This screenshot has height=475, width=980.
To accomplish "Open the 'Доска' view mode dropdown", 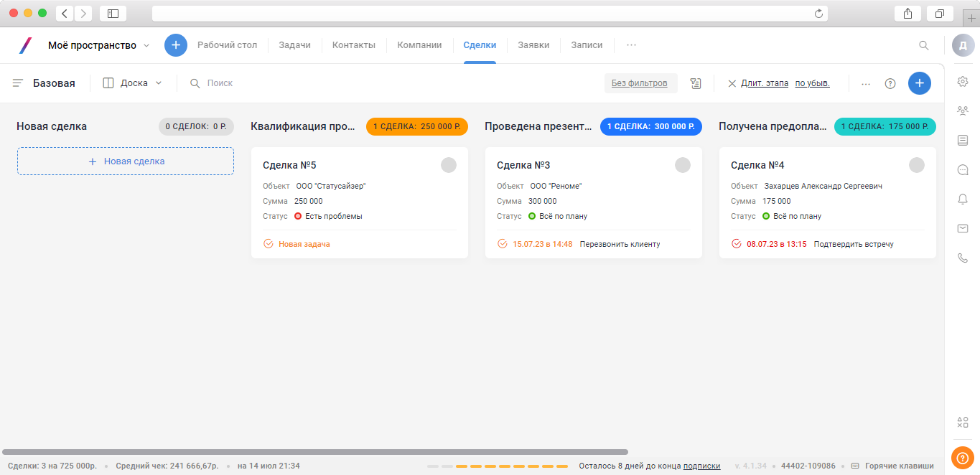I will (x=133, y=83).
